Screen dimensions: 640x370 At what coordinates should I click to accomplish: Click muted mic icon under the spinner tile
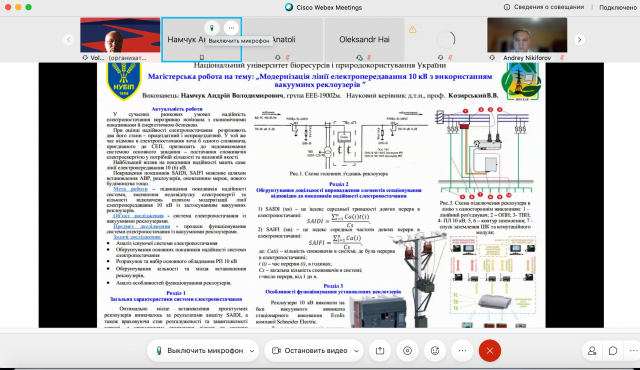(x=451, y=58)
